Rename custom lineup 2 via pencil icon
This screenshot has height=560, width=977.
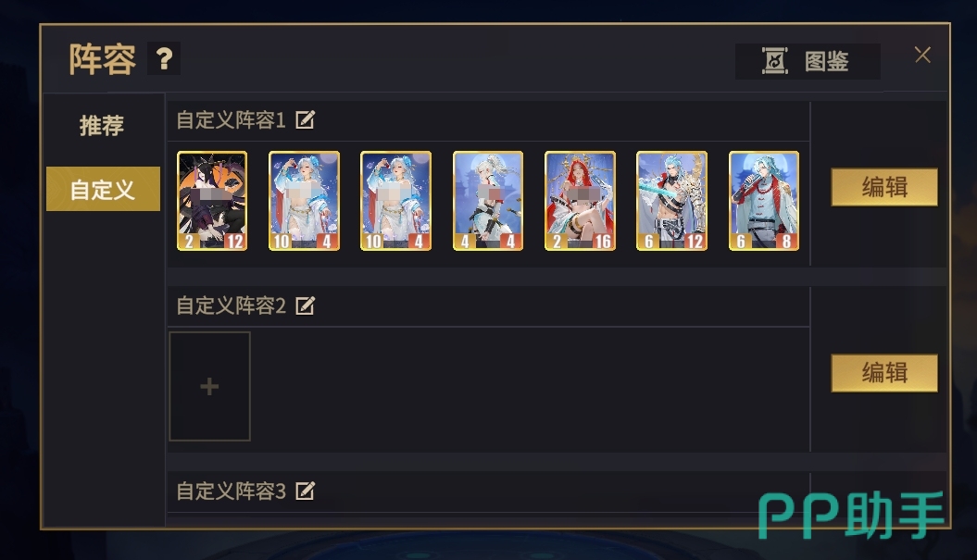(x=305, y=305)
